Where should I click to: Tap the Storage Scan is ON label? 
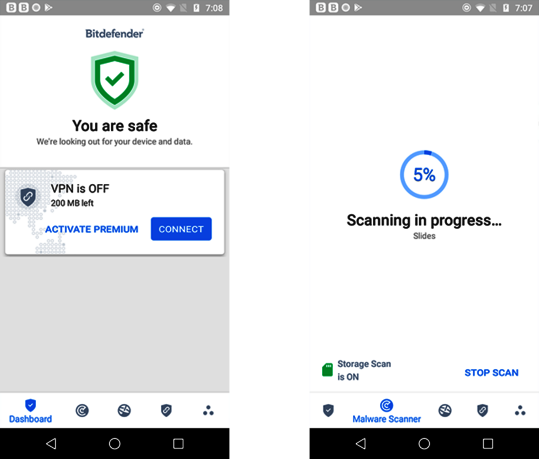(364, 370)
